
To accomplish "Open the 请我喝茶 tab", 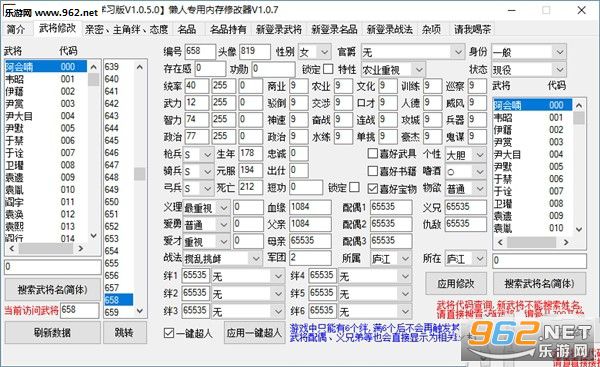I will [x=473, y=29].
